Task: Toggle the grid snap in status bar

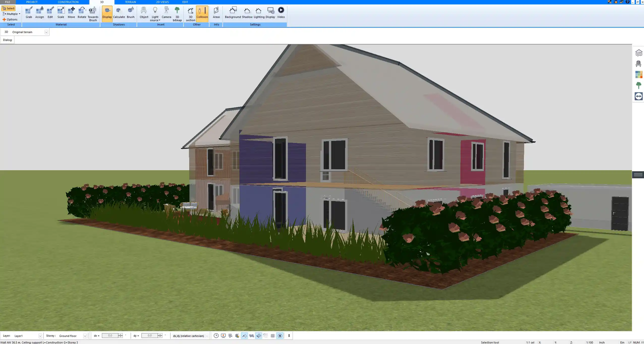Action: [x=272, y=335]
